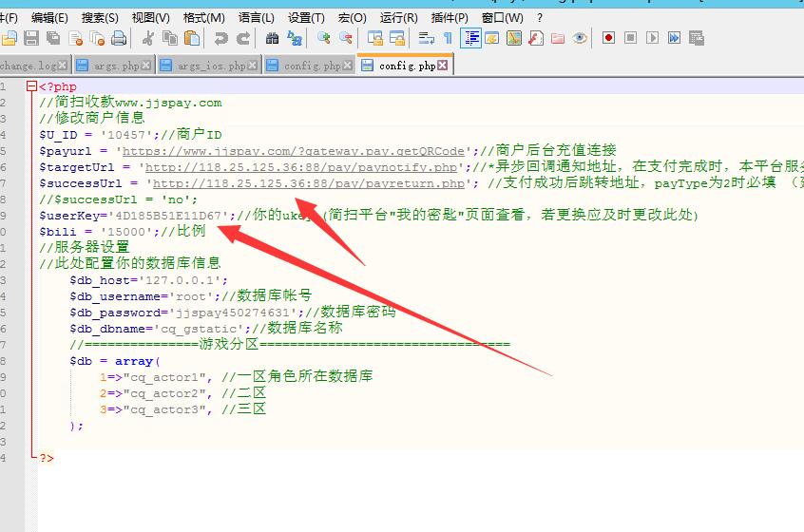Click the Undo arrow icon

(220, 38)
